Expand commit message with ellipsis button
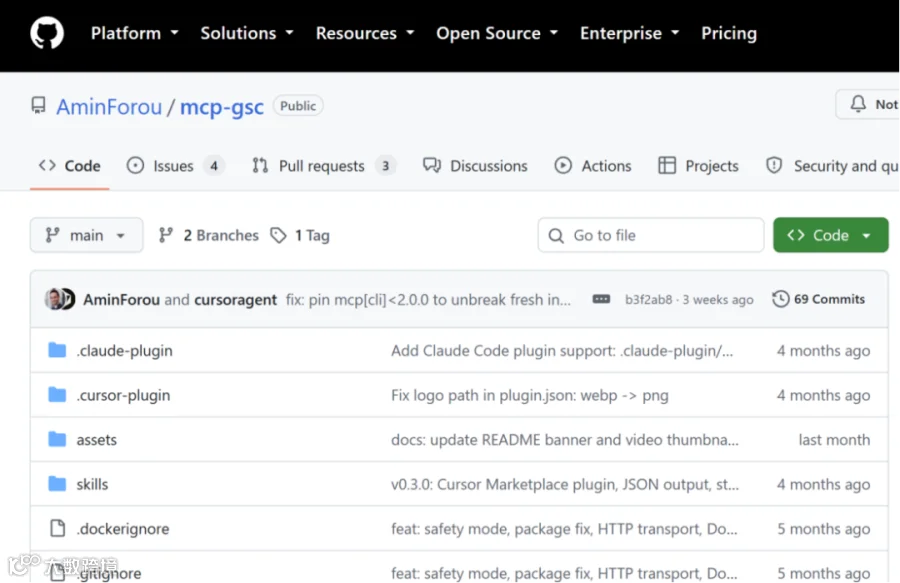Screen dimensions: 900x583 pyautogui.click(x=601, y=299)
